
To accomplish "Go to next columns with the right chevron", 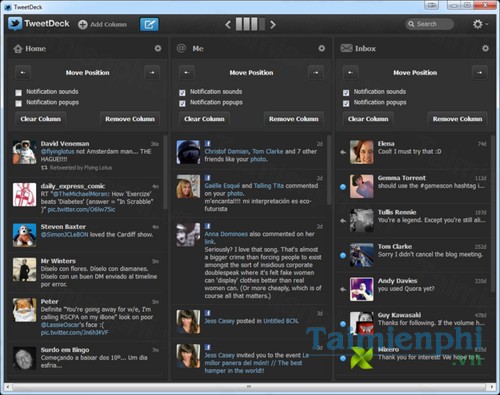I will (x=273, y=24).
